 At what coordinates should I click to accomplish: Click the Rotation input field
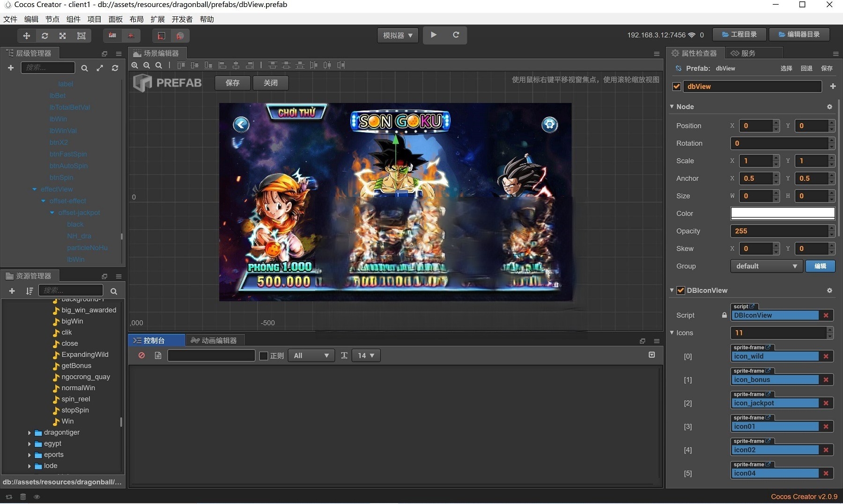[779, 143]
